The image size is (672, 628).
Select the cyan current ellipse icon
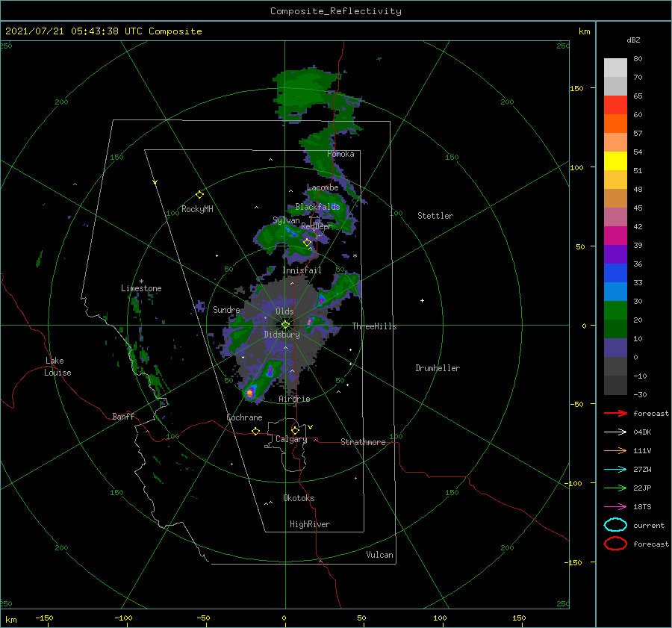615,525
